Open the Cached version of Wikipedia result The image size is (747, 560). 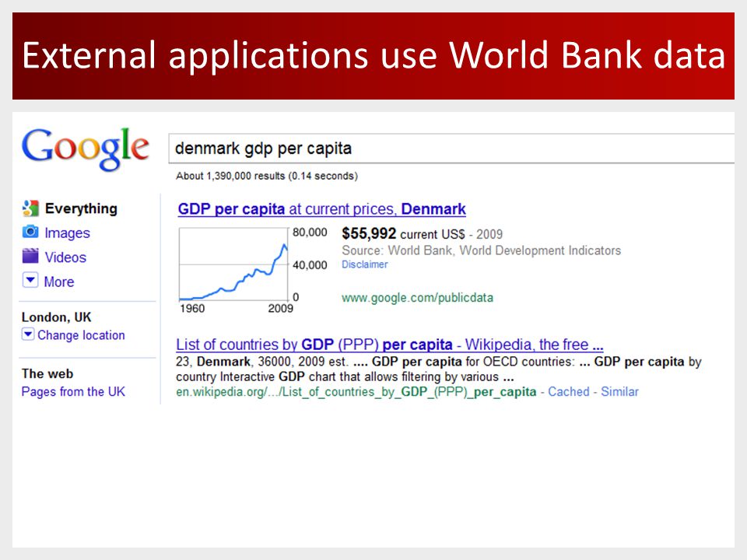coord(568,391)
